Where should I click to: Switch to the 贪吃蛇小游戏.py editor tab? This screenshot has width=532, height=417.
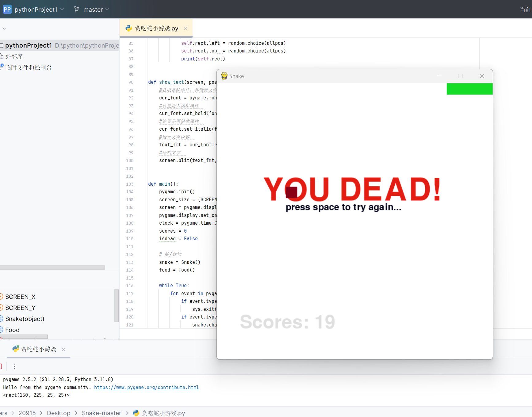coord(156,28)
